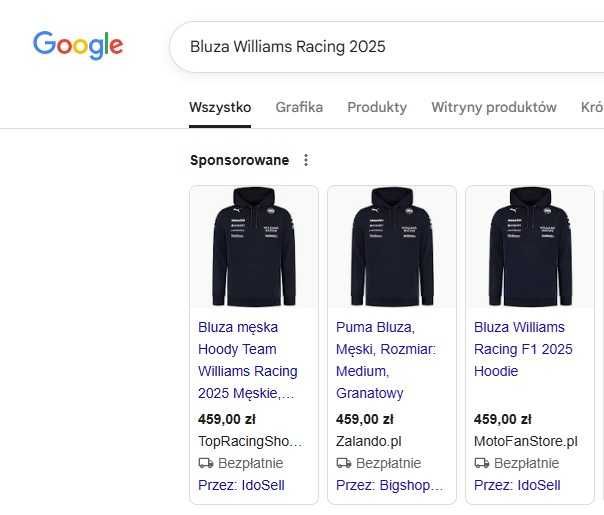Switch to the Produkty tab
This screenshot has height=515, width=604.
tap(377, 107)
